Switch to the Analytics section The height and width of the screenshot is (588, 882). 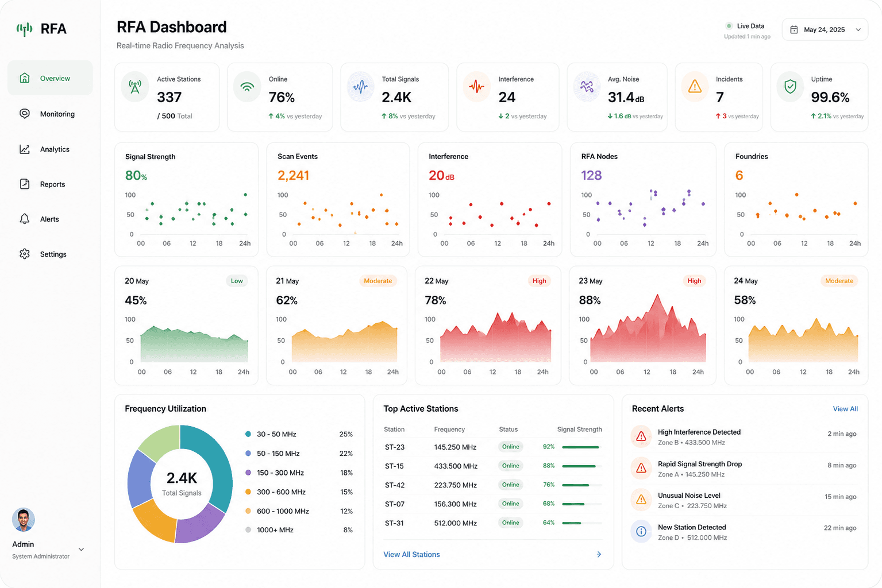tap(50, 149)
